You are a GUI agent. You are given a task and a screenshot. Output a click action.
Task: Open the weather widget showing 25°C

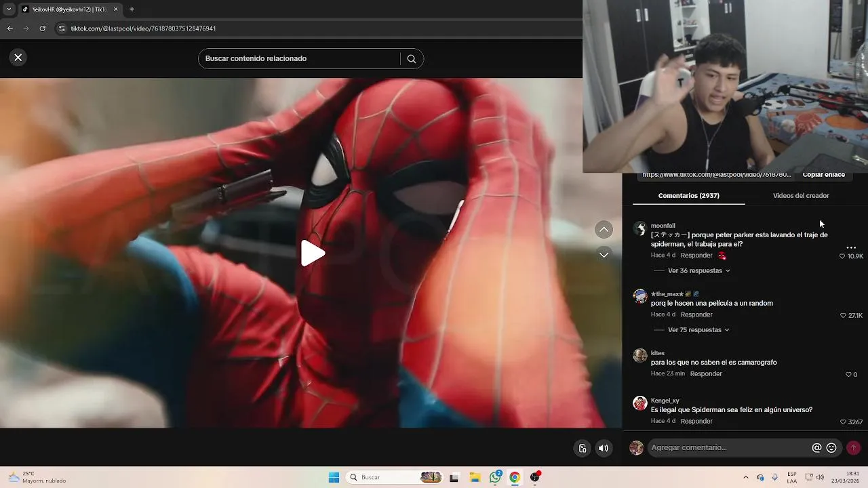pyautogui.click(x=37, y=477)
